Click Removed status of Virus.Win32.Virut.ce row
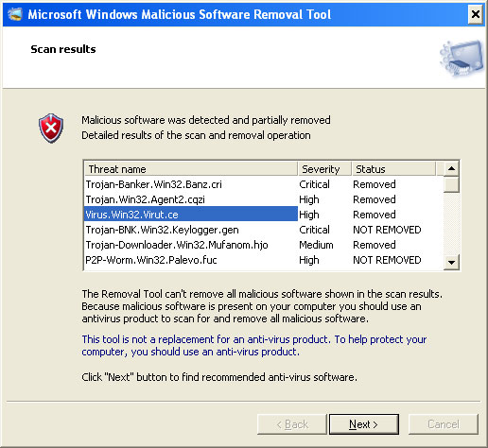 [375, 215]
